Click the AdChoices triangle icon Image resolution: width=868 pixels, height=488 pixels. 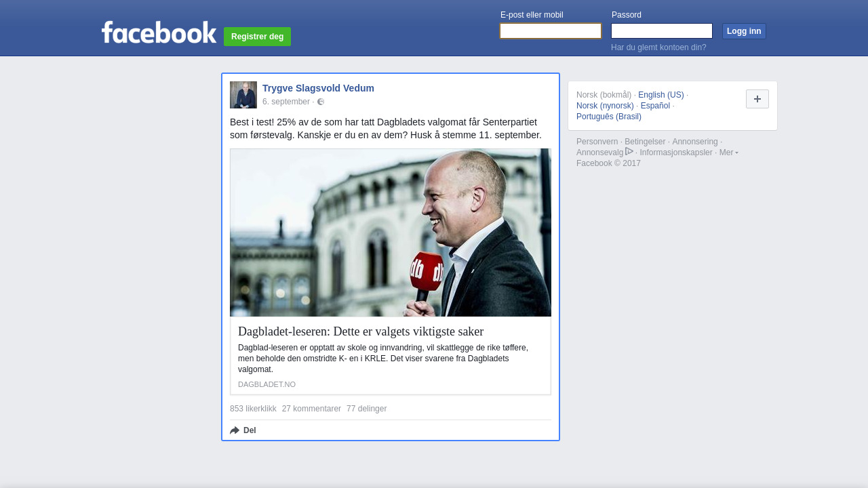[629, 151]
